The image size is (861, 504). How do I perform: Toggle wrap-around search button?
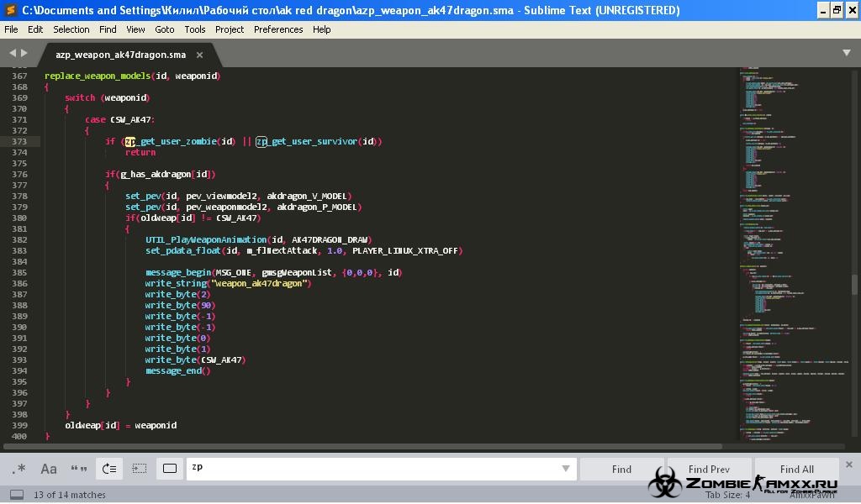[x=109, y=469]
